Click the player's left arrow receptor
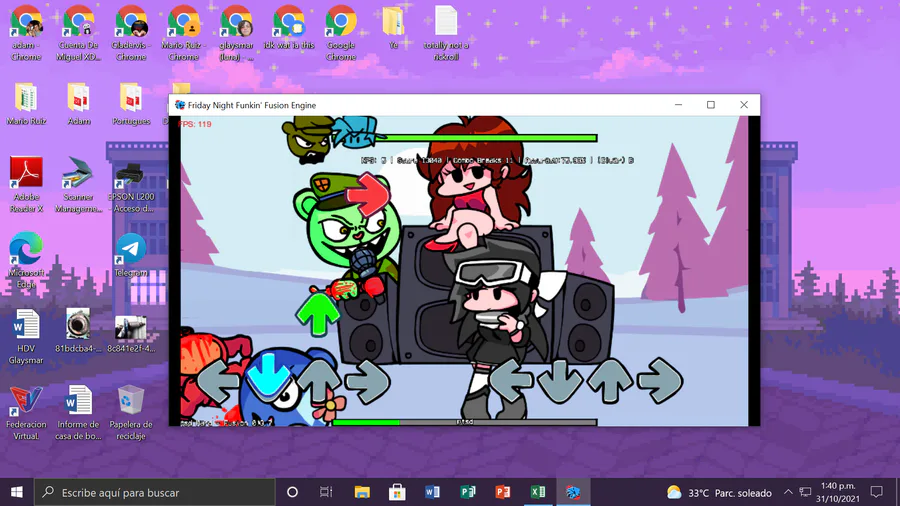Screen dimensions: 900x506 pyautogui.click(x=511, y=380)
